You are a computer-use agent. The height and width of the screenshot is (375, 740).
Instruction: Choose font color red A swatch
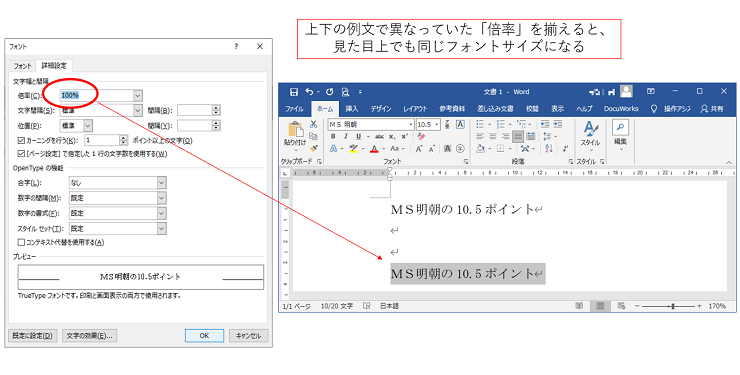(374, 149)
